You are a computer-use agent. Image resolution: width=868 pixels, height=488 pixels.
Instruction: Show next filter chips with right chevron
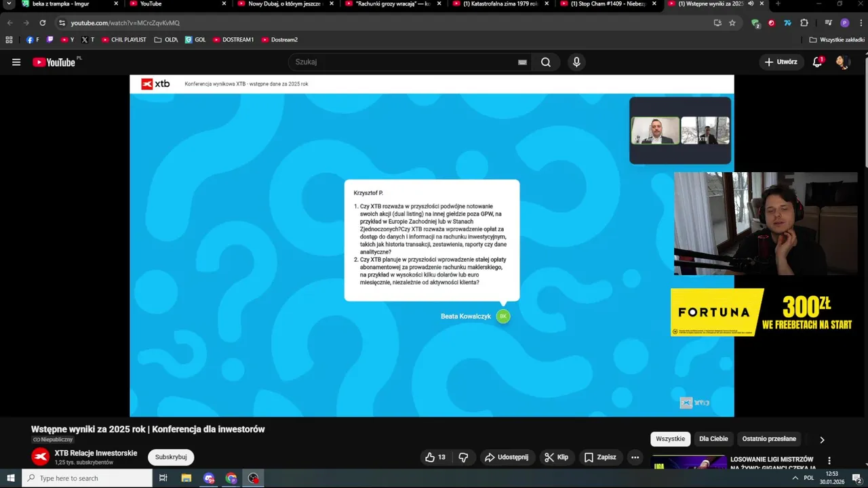[822, 440]
